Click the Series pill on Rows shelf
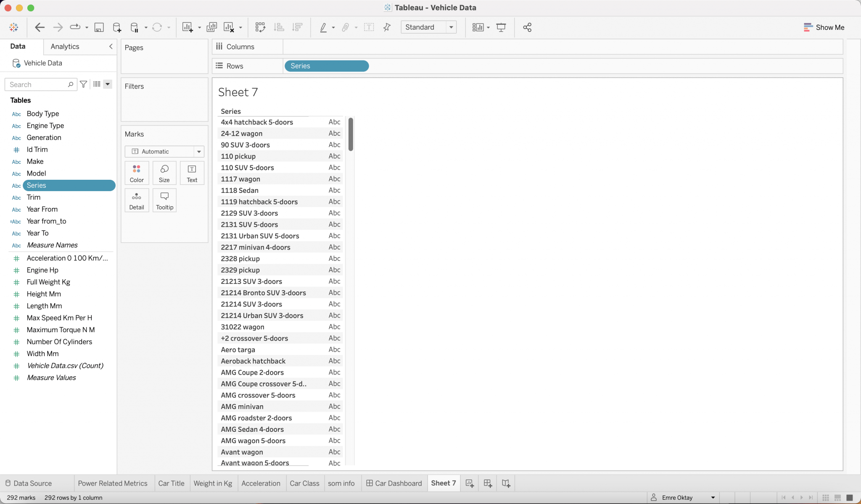This screenshot has height=504, width=861. [x=327, y=66]
